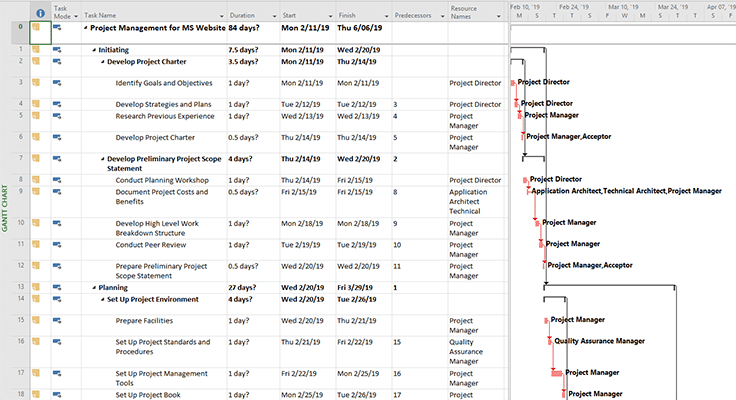Collapse the Set Up Project Environment summary

(103, 300)
